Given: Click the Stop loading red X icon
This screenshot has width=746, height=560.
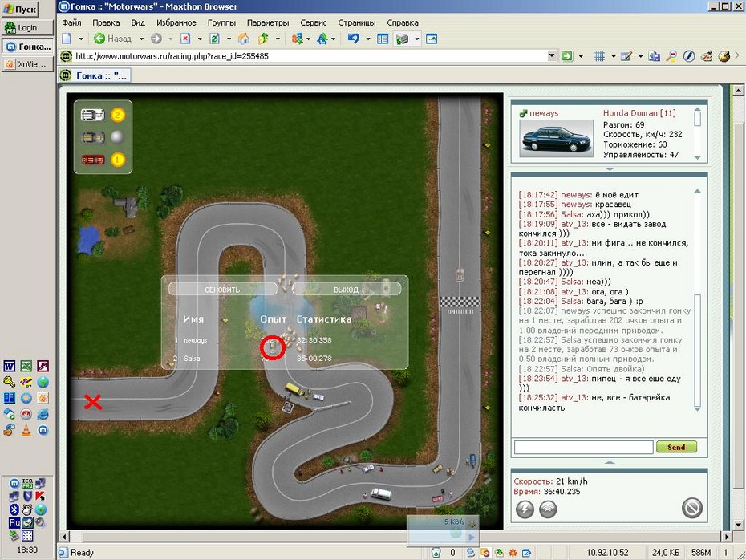Looking at the screenshot, I should tap(185, 39).
